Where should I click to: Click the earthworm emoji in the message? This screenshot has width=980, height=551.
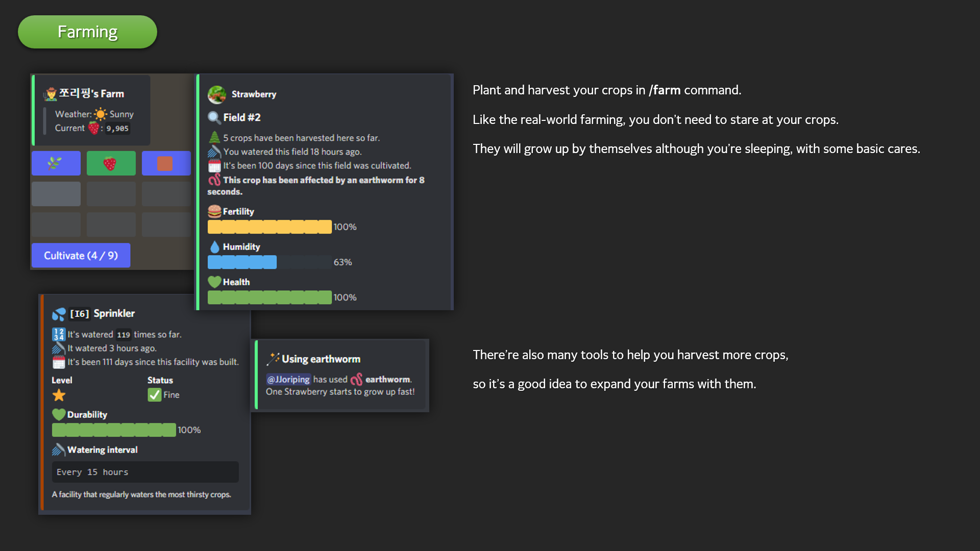pyautogui.click(x=356, y=380)
